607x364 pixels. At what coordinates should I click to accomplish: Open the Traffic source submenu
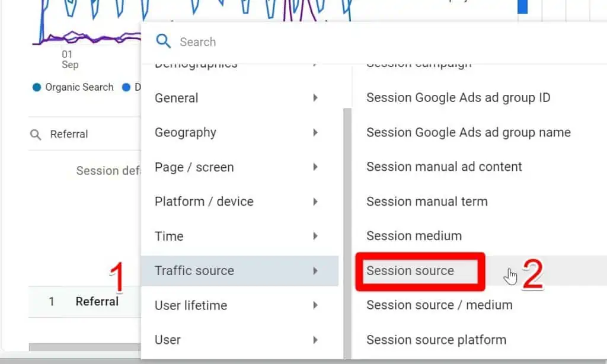(194, 271)
